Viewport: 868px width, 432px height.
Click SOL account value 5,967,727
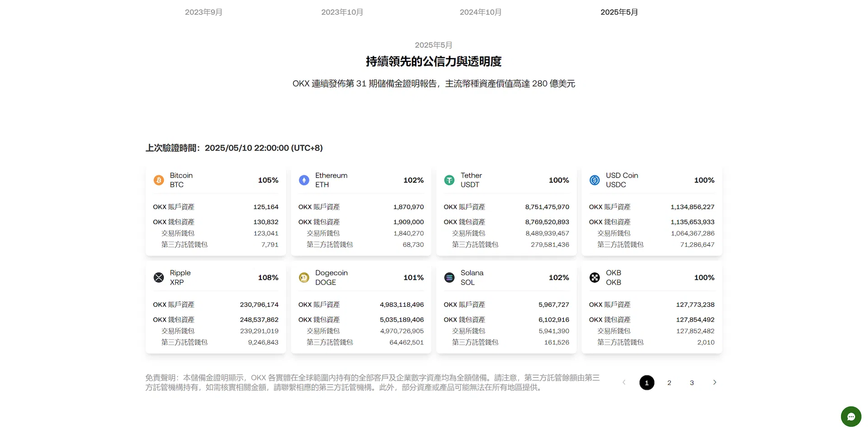tap(554, 304)
